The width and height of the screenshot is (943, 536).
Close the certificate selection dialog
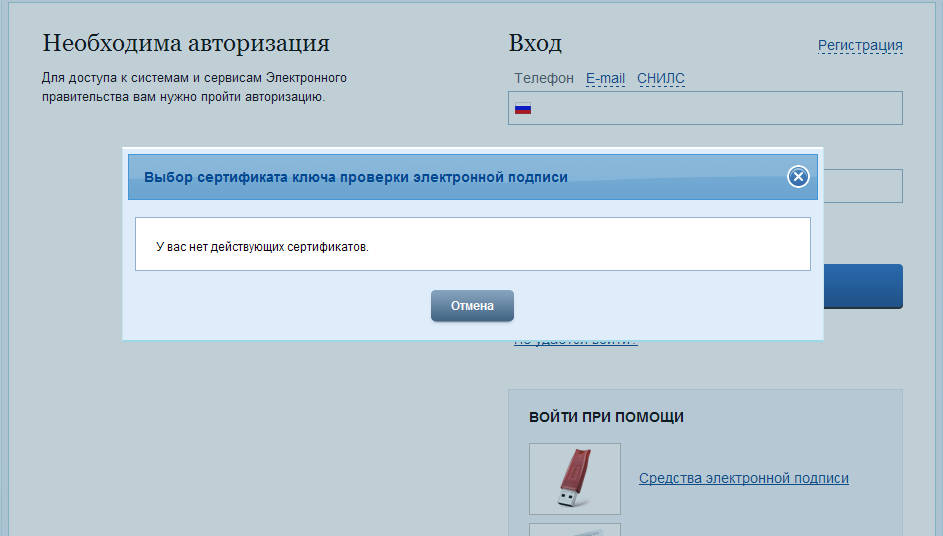(797, 177)
